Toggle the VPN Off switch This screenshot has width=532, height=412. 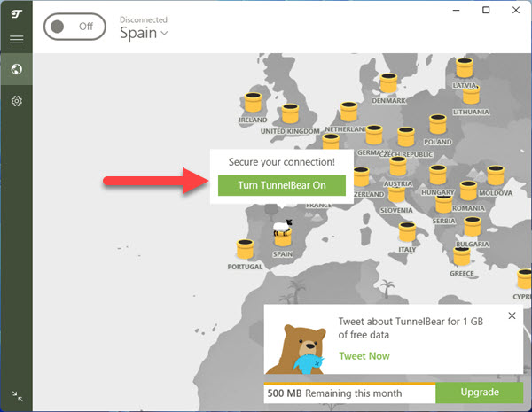(74, 27)
